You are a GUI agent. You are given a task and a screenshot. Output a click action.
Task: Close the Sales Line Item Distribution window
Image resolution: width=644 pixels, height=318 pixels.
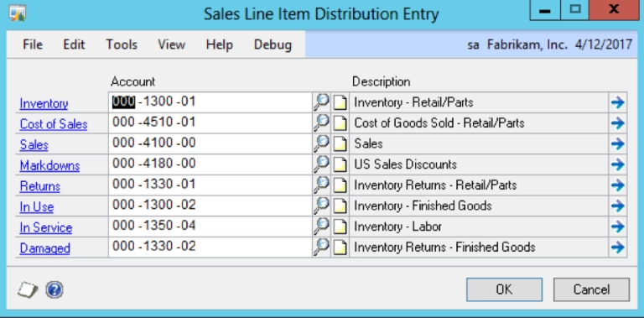coord(614,10)
